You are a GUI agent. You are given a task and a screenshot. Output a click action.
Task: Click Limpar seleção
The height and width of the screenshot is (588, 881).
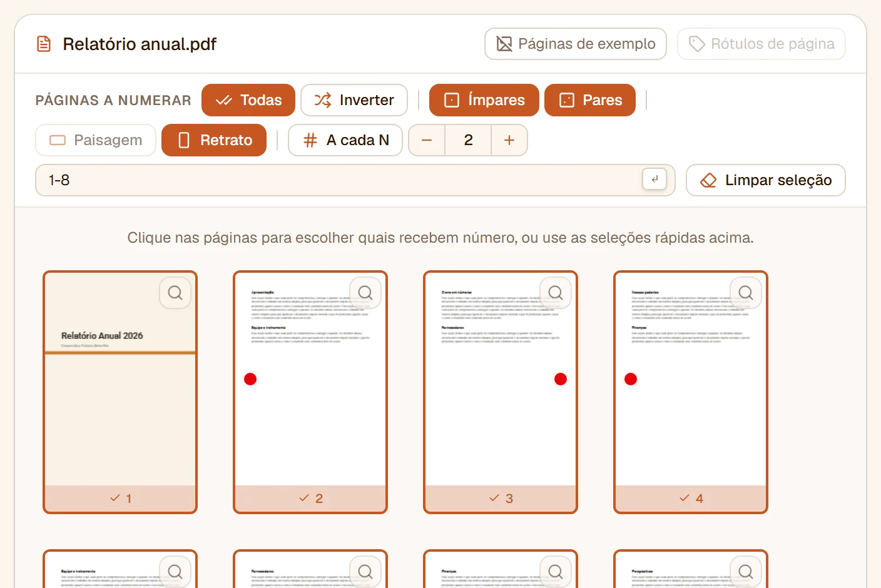click(766, 180)
